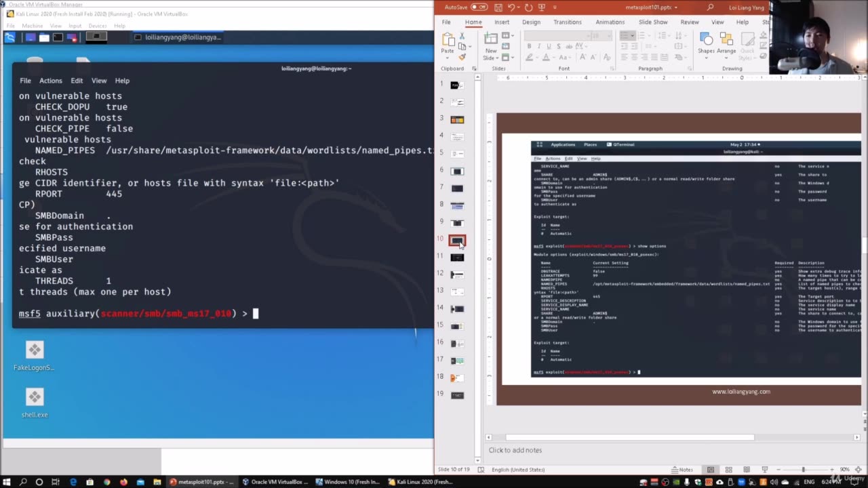Image resolution: width=868 pixels, height=488 pixels.
Task: Click the Align Left paragraph icon
Action: (x=623, y=57)
